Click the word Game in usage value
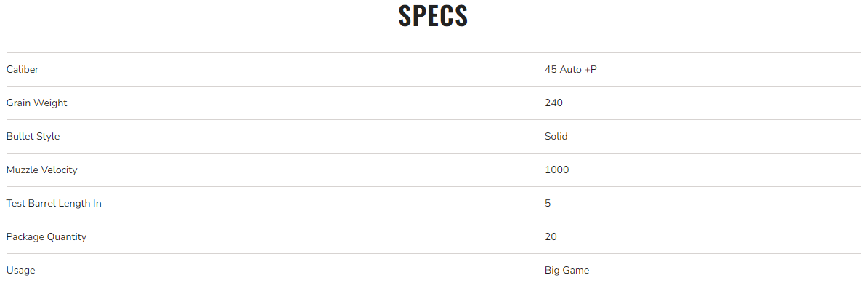 click(x=576, y=270)
